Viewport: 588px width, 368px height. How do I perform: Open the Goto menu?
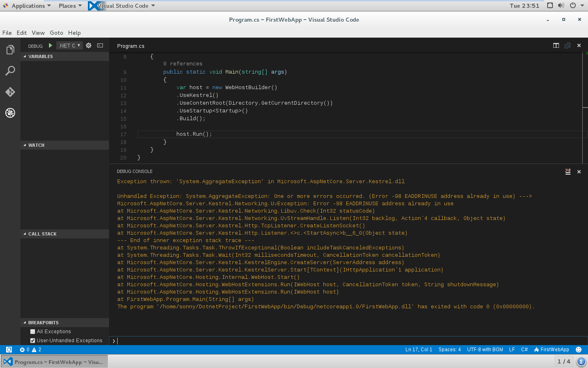(x=56, y=33)
